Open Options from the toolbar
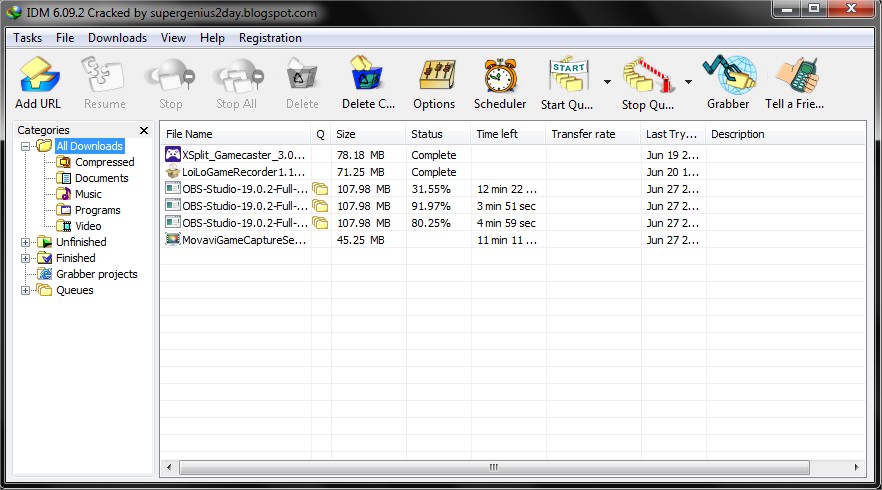This screenshot has height=490, width=882. coord(436,74)
